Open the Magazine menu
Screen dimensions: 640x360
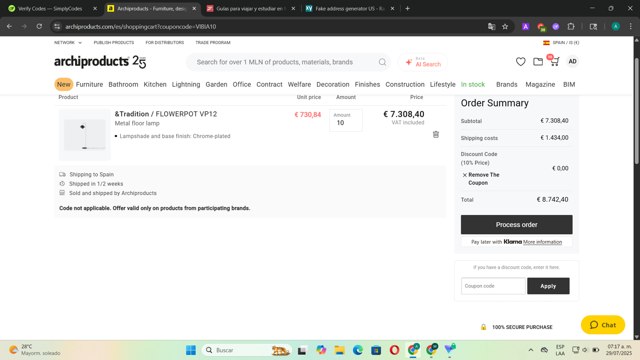(x=540, y=84)
